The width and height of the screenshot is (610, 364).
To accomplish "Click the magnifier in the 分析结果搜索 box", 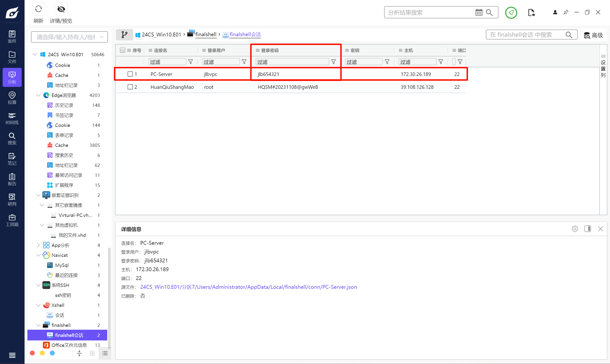I will [489, 12].
